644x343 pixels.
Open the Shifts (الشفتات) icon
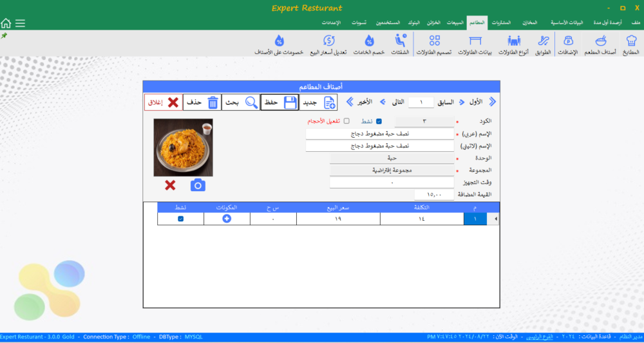pyautogui.click(x=401, y=44)
